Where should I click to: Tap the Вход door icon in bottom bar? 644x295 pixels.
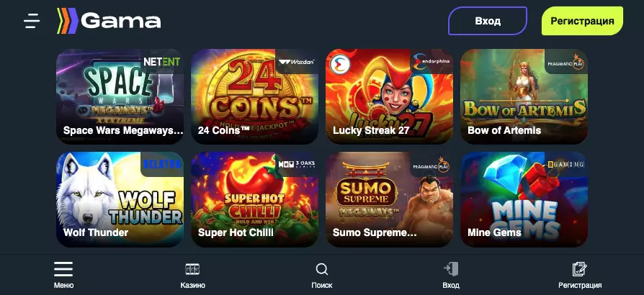point(451,270)
